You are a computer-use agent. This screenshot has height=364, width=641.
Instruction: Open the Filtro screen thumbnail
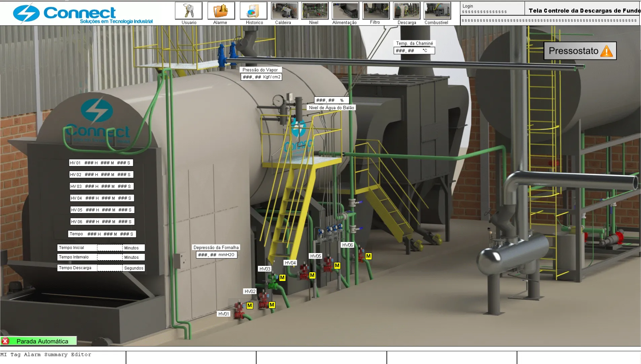coord(376,11)
